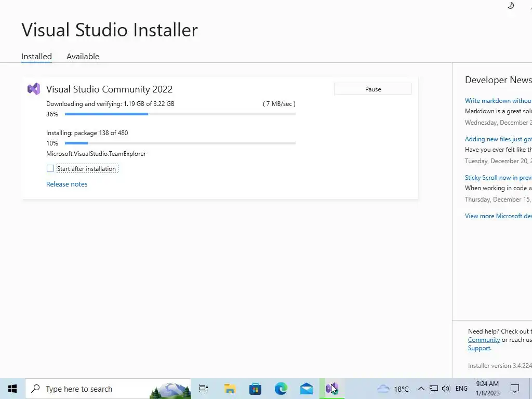Click View more Microsoft developer news link

tap(498, 216)
